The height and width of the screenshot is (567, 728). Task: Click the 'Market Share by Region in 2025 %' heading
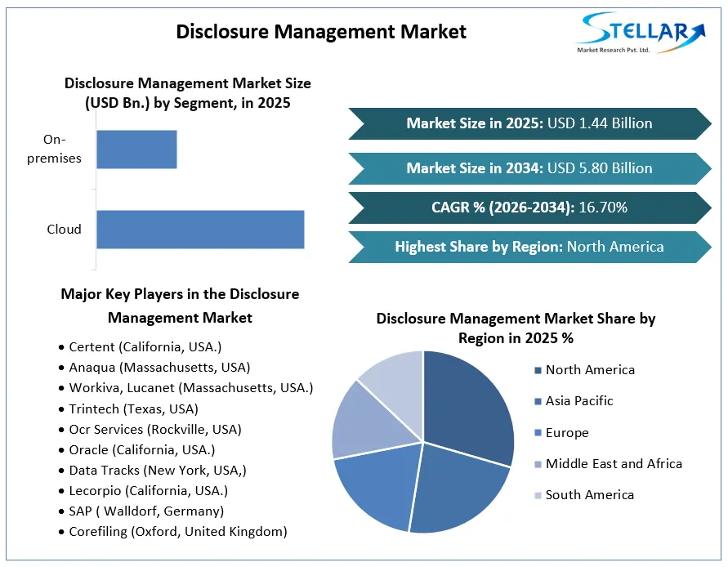(x=516, y=328)
